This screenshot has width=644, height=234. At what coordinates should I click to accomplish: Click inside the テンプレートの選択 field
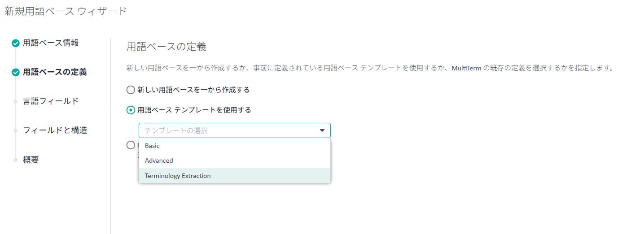[x=224, y=130]
